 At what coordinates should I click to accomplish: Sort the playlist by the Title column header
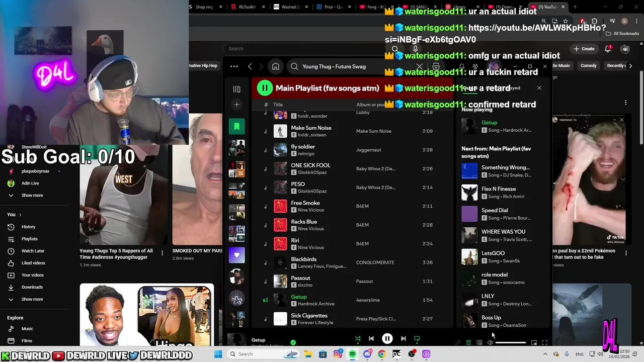[278, 105]
